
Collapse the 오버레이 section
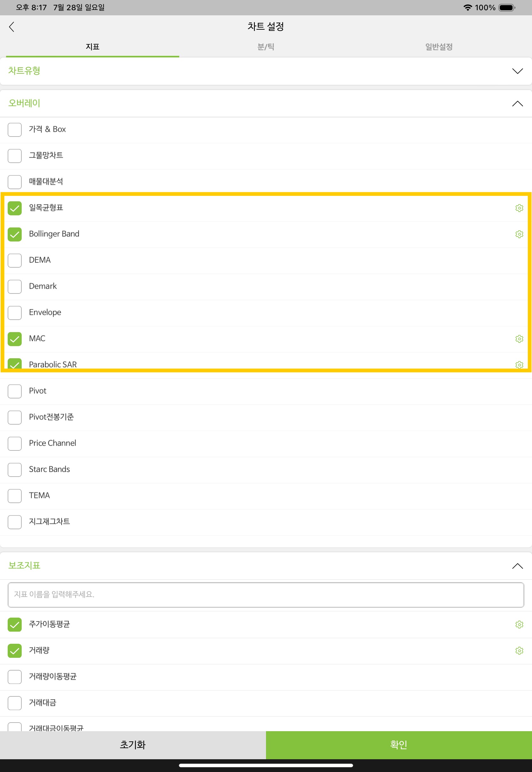[x=517, y=104]
